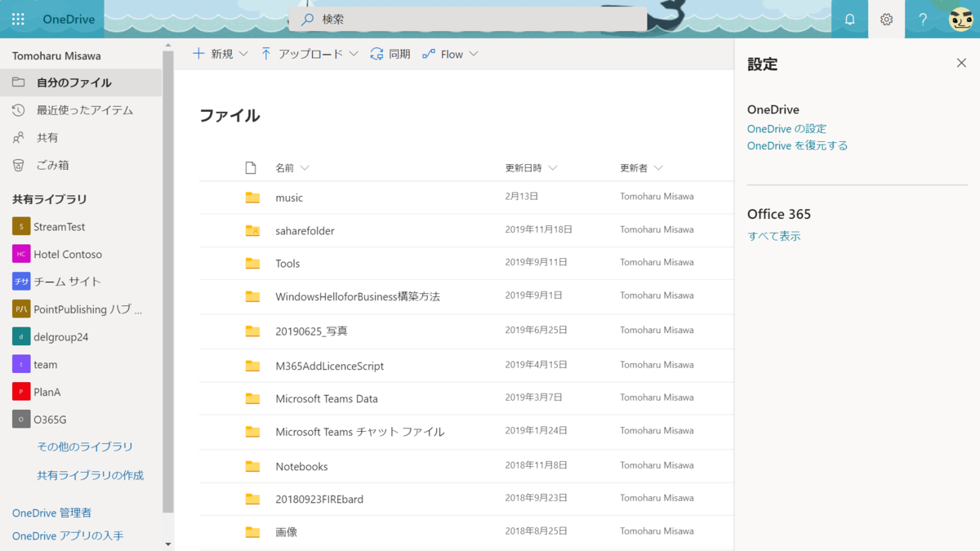980x551 pixels.
Task: Open the 名前 column sort dropdown
Action: pyautogui.click(x=302, y=167)
